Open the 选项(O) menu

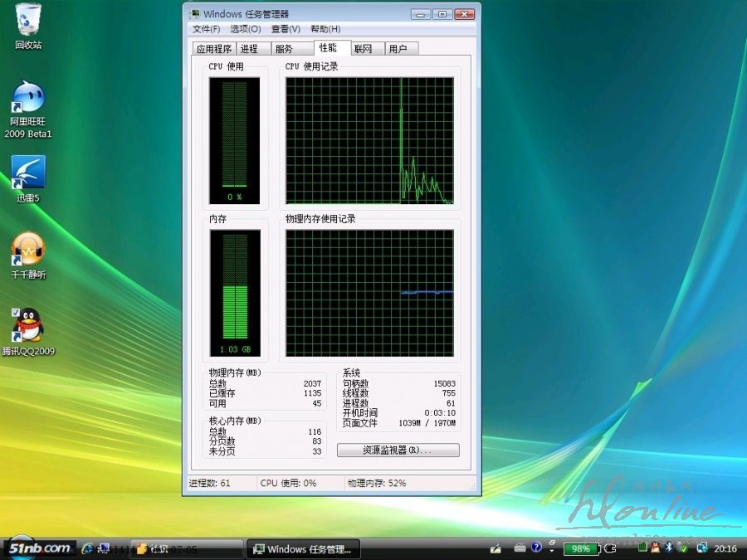pos(245,29)
